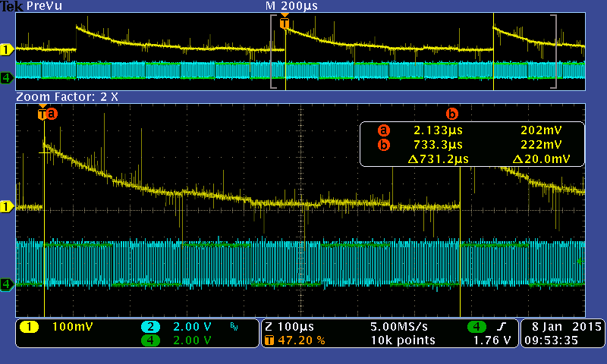
Task: Click the Δ731.2µs delta time
Action: tap(439, 159)
